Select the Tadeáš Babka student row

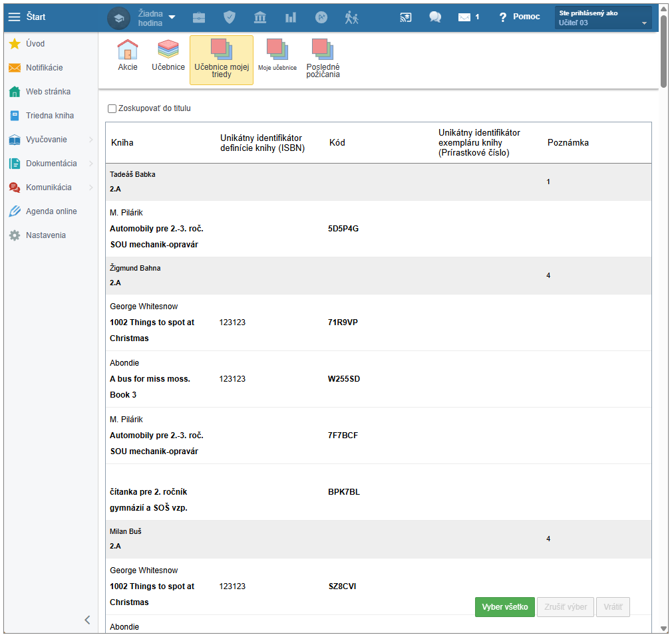coord(379,182)
